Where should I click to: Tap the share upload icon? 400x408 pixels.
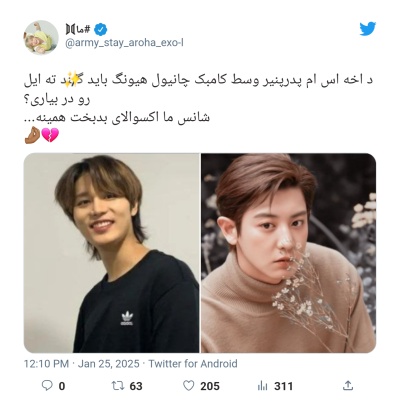(x=348, y=385)
